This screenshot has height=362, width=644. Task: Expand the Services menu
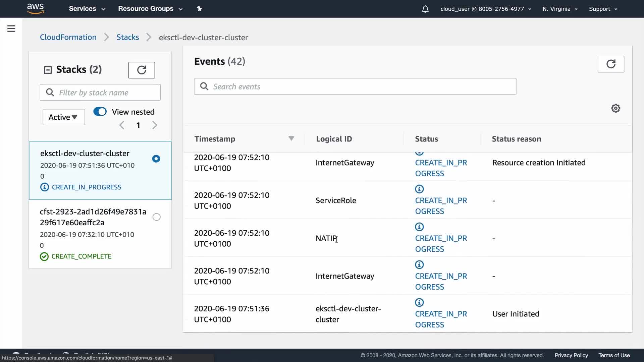click(87, 9)
